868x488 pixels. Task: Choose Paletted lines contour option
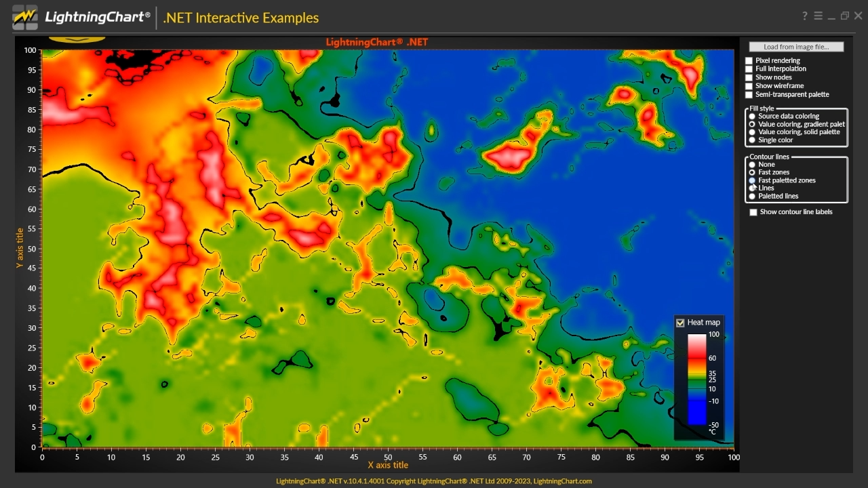752,197
